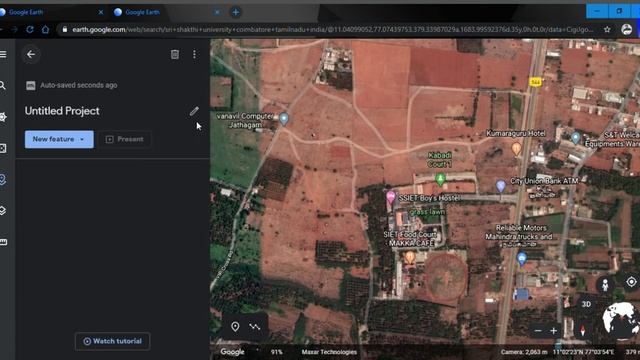This screenshot has height=360, width=640.
Task: Click the SSIET Boy's Hostel pink marker
Action: click(x=391, y=198)
